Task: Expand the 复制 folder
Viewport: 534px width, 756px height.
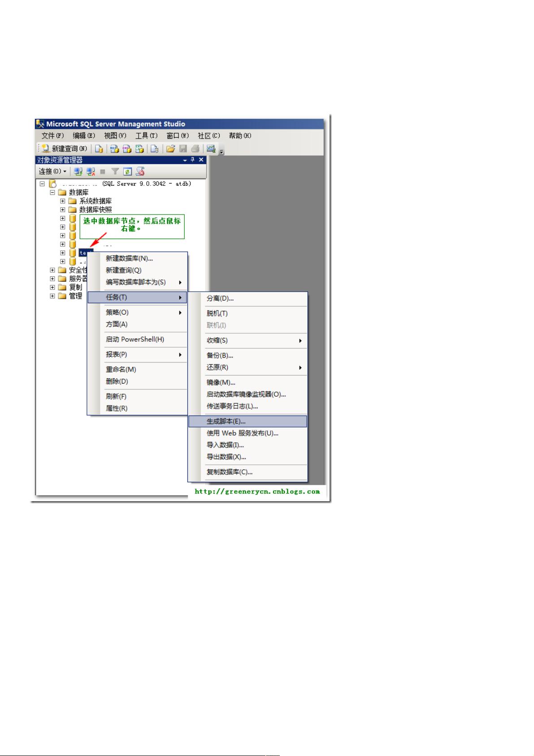Action: point(52,287)
